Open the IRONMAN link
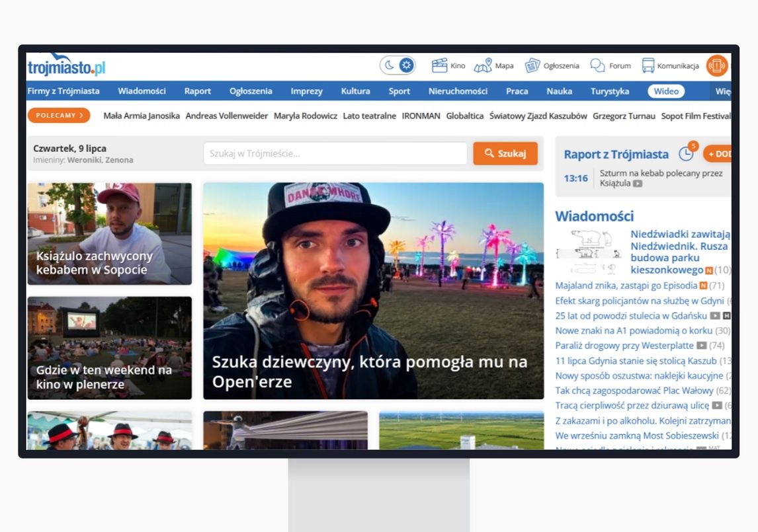 click(x=421, y=116)
